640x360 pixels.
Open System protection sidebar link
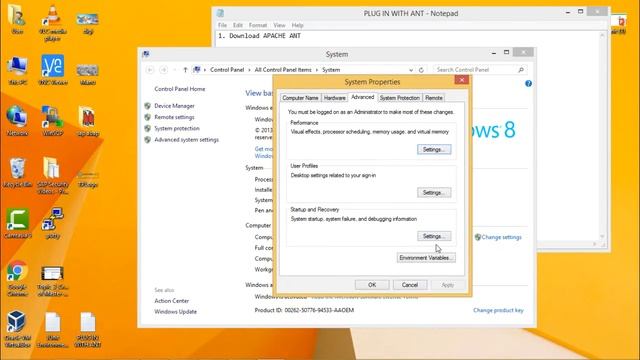177,128
